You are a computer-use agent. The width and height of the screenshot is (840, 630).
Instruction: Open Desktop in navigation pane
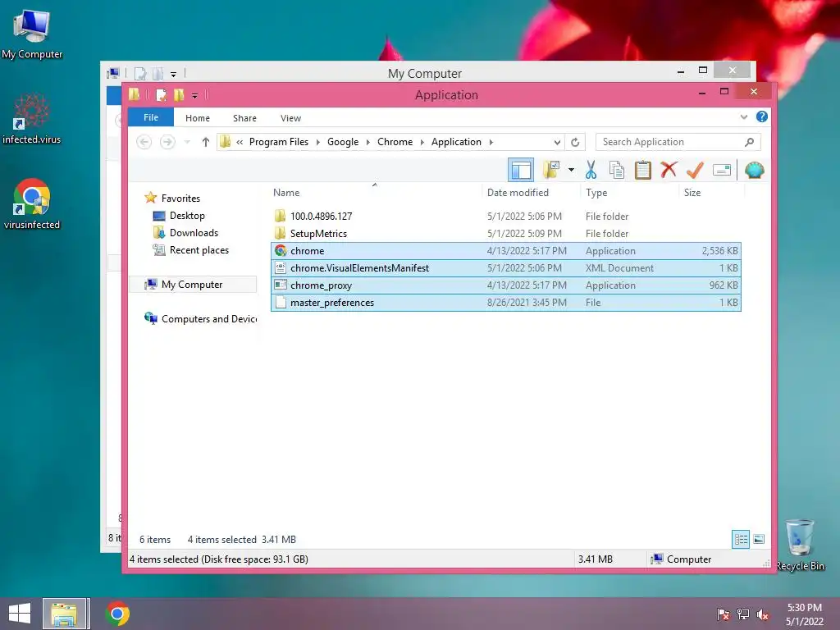click(179, 216)
